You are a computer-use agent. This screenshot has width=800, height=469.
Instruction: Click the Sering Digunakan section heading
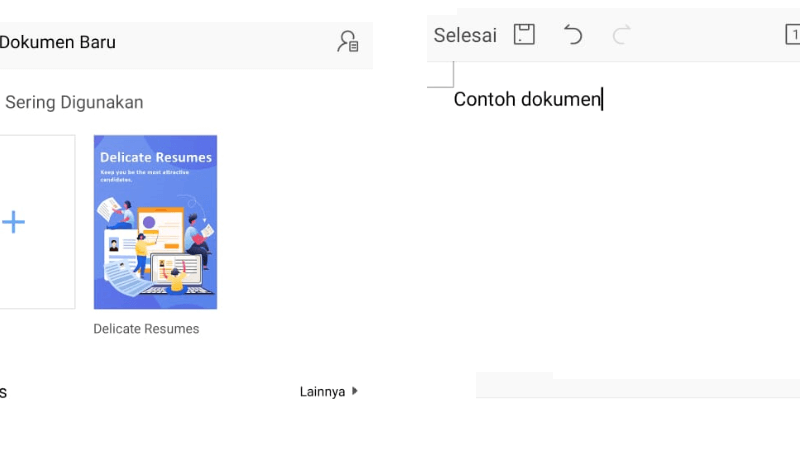(x=74, y=102)
